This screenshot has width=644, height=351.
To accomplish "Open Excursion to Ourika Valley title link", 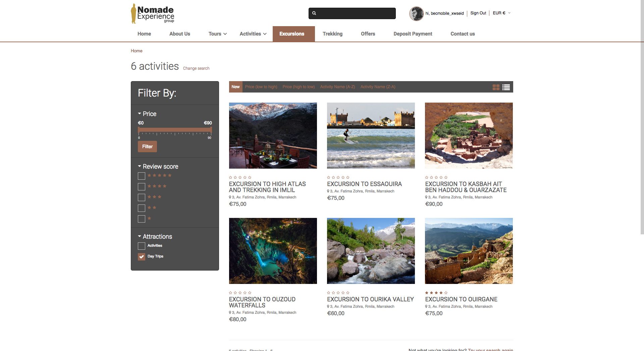I will [x=370, y=299].
